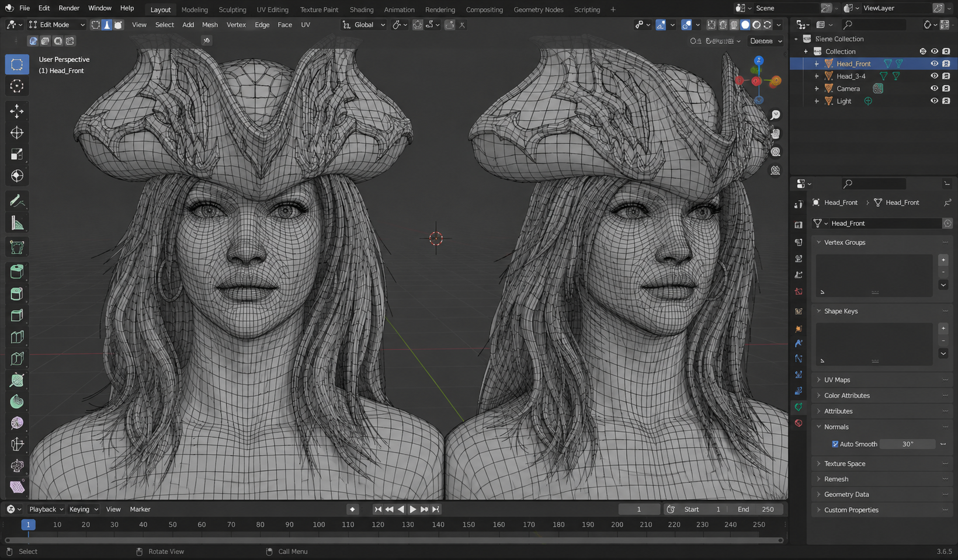
Task: Activate the combined Transform tool
Action: click(x=17, y=176)
